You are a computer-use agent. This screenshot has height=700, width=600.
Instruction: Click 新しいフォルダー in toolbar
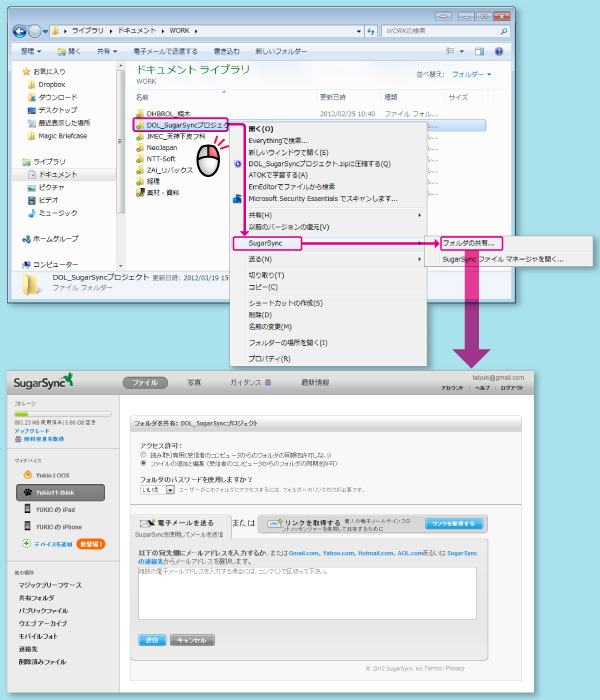pyautogui.click(x=281, y=51)
